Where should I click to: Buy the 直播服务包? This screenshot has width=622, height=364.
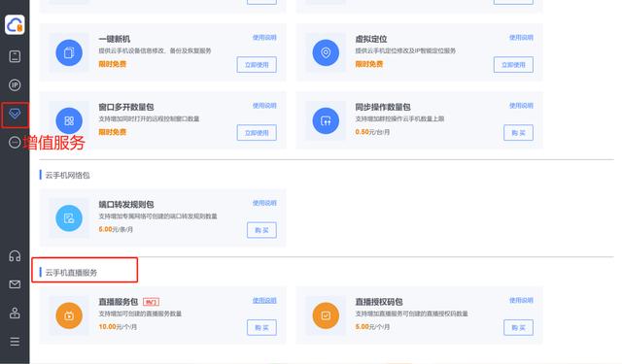pyautogui.click(x=261, y=327)
